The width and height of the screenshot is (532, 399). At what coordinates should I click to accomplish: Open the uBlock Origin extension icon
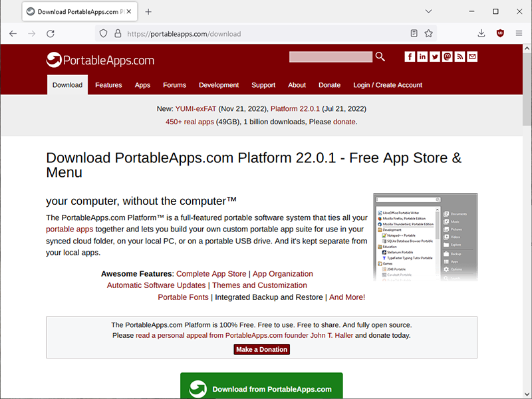[x=500, y=33]
